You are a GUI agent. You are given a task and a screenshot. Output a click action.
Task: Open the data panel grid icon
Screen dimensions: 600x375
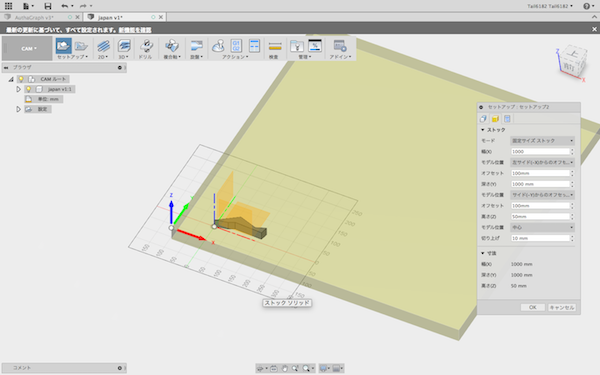click(8, 6)
